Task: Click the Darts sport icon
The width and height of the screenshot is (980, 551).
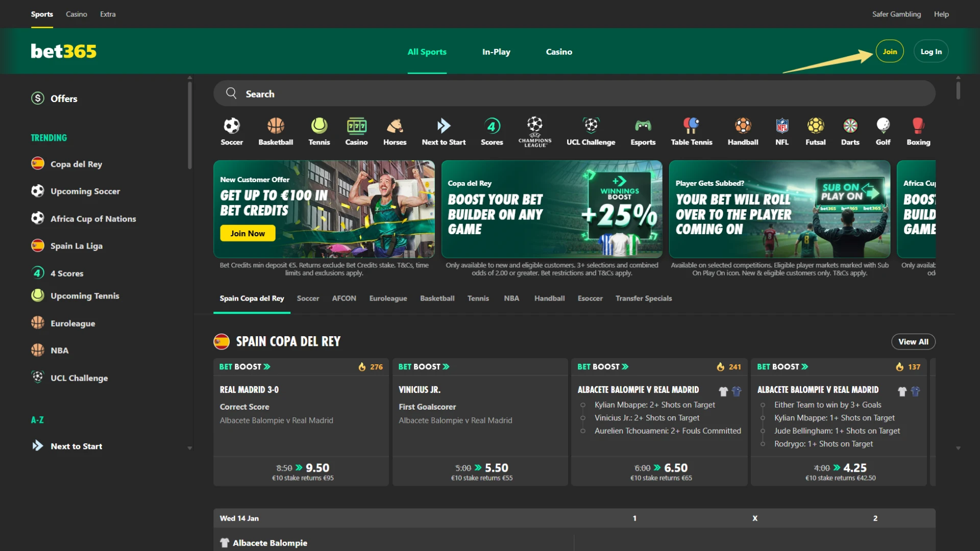Action: (x=850, y=131)
